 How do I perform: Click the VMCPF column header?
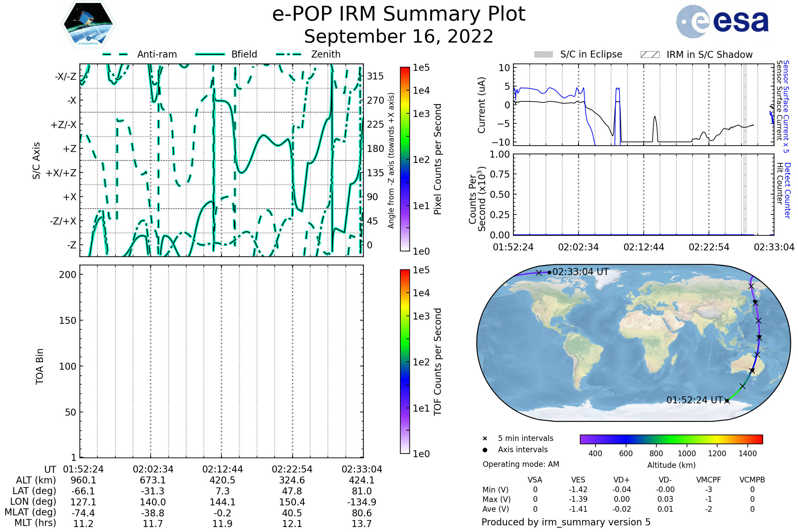(709, 480)
